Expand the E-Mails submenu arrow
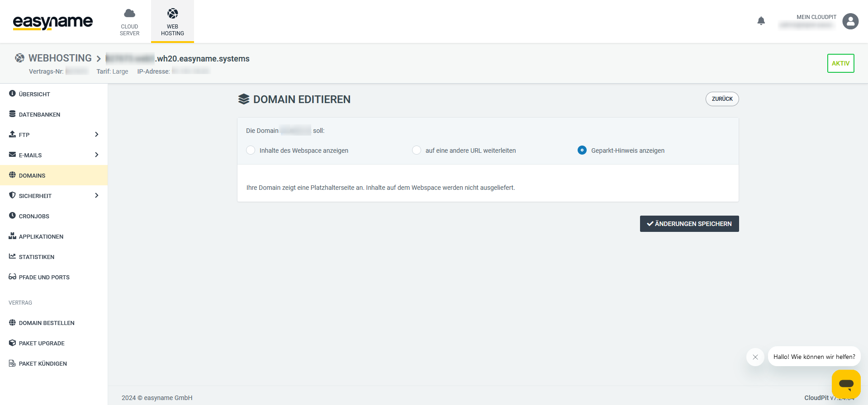This screenshot has width=868, height=405. pyautogui.click(x=96, y=155)
